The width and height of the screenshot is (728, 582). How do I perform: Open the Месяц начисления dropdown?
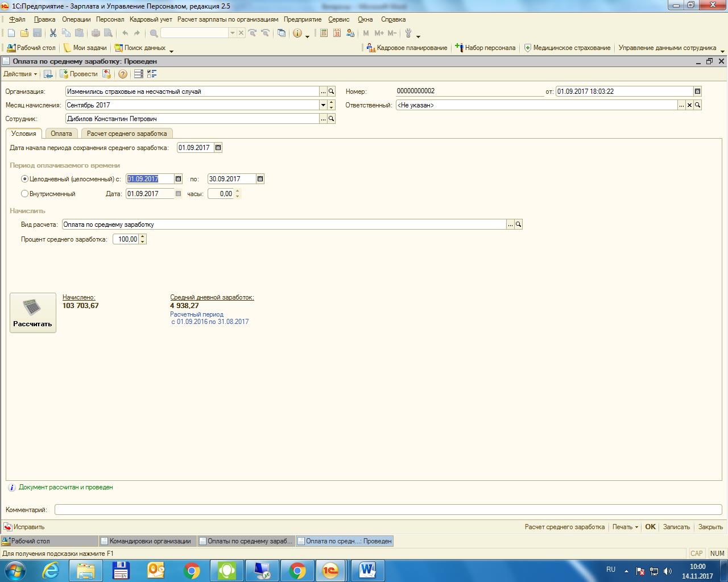click(323, 105)
